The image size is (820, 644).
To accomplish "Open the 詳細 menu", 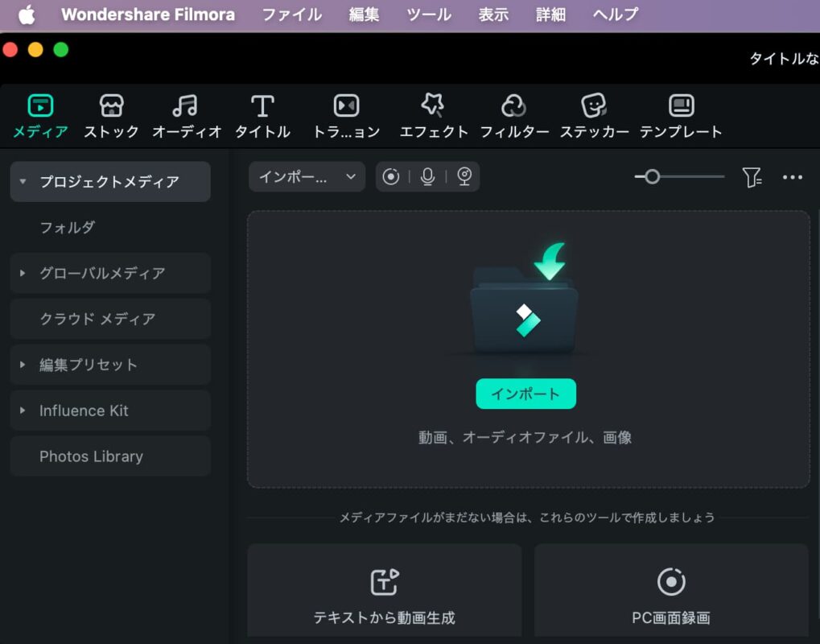I will [x=550, y=14].
